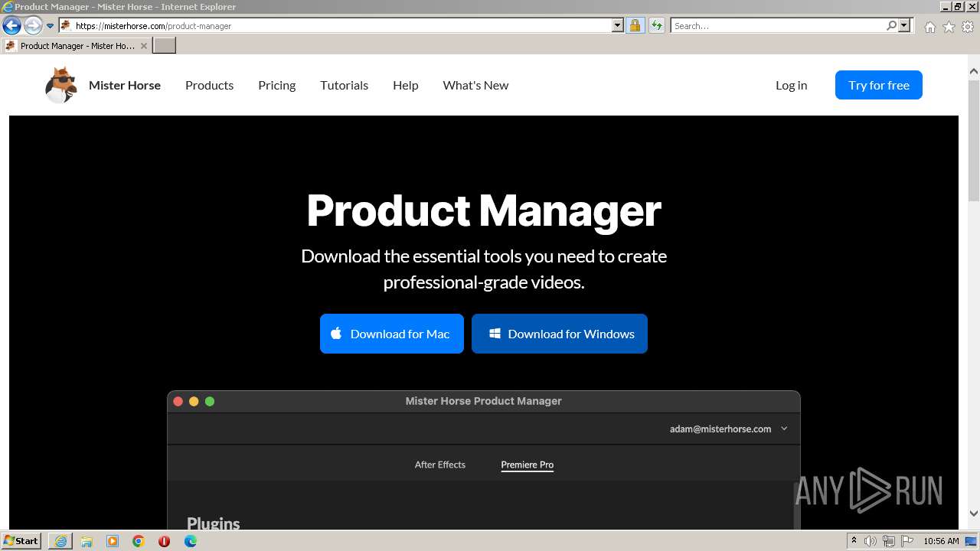
Task: Open the media player taskbar icon
Action: 113,541
